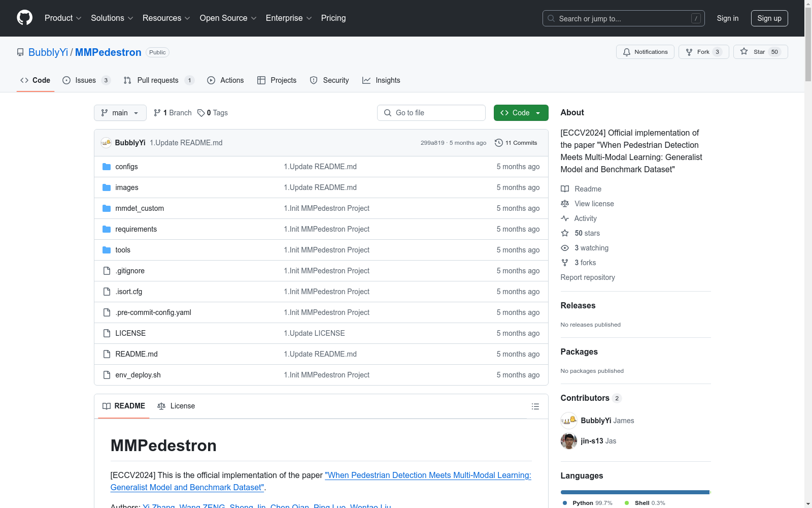Expand the Open Source menu
The width and height of the screenshot is (812, 508).
tap(228, 18)
